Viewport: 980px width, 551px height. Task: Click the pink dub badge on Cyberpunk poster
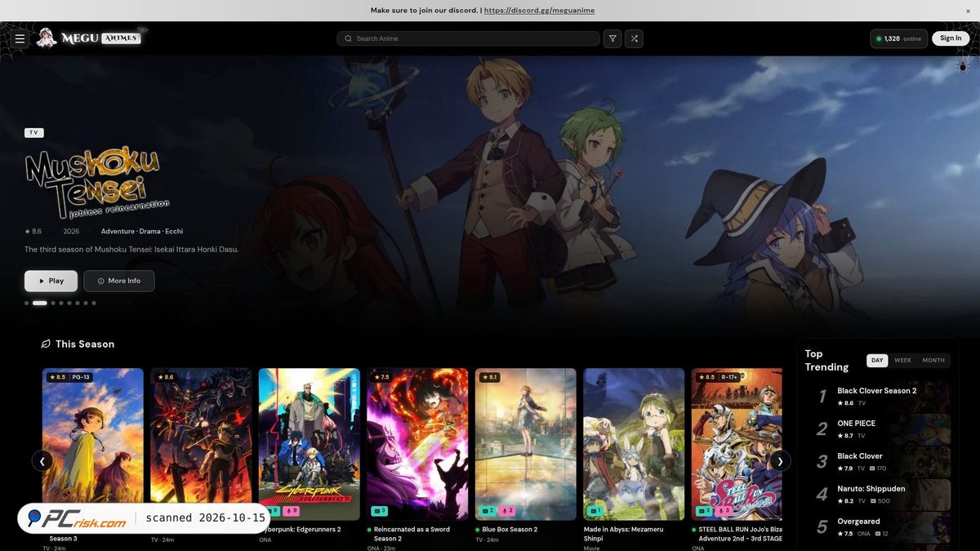coord(292,511)
